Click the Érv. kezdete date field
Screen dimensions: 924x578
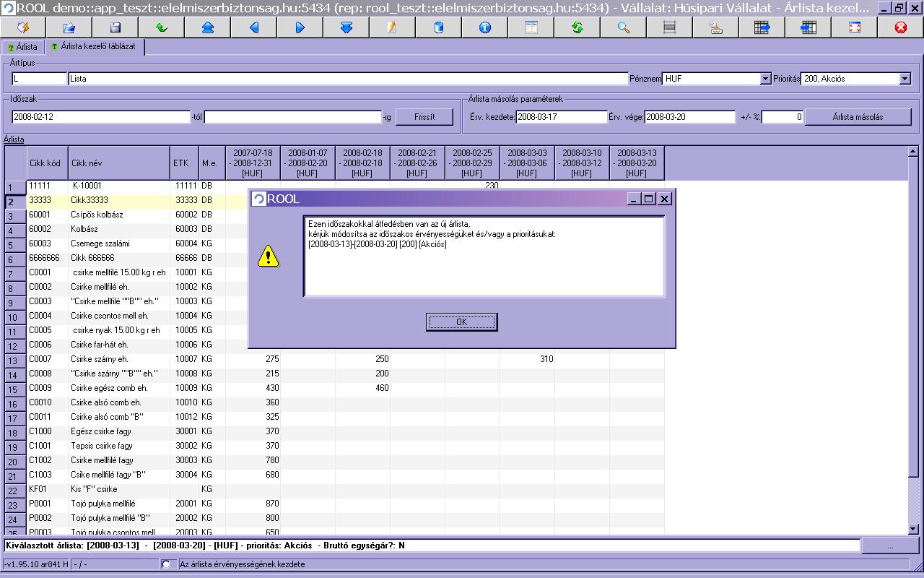[561, 117]
